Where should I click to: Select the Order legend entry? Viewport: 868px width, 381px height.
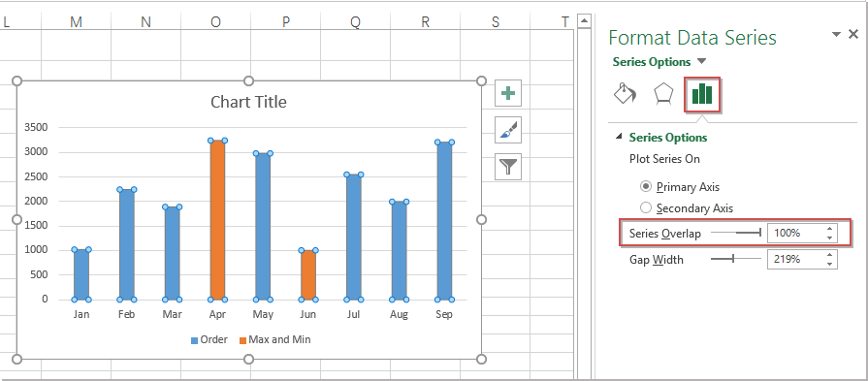click(209, 339)
